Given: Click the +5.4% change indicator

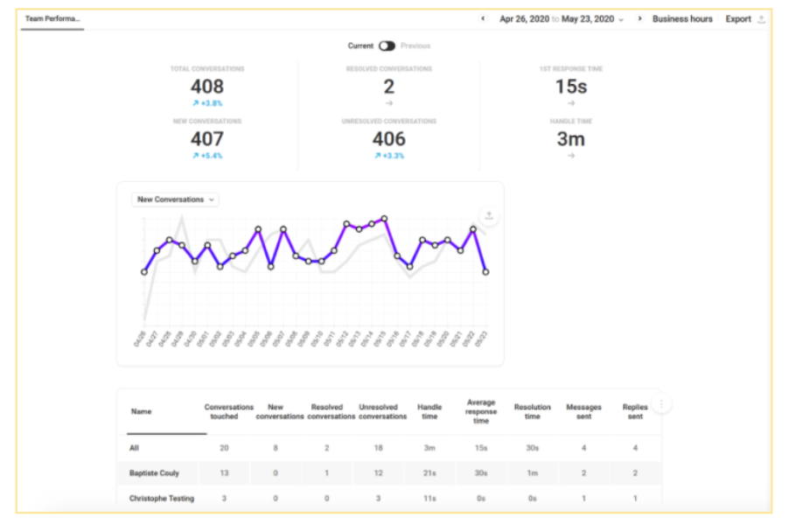Looking at the screenshot, I should [207, 156].
